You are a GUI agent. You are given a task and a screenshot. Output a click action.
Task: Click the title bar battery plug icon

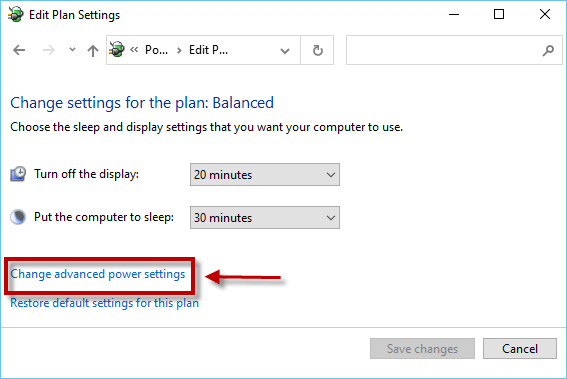[16, 14]
